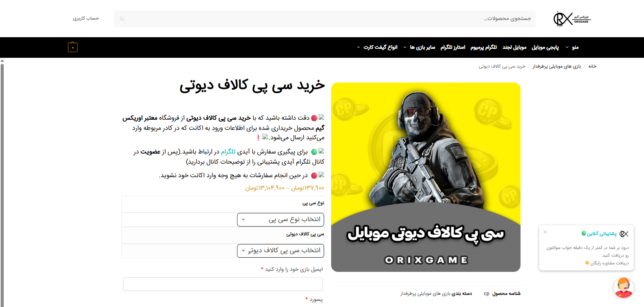This screenshot has width=644, height=307.
Task: Click the yellow Call of Duty product image
Action: coord(426,178)
